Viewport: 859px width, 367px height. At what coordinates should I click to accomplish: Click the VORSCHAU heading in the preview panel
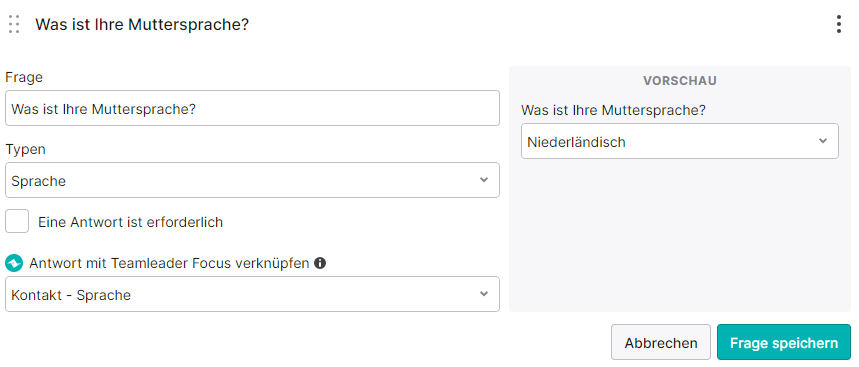(x=680, y=81)
